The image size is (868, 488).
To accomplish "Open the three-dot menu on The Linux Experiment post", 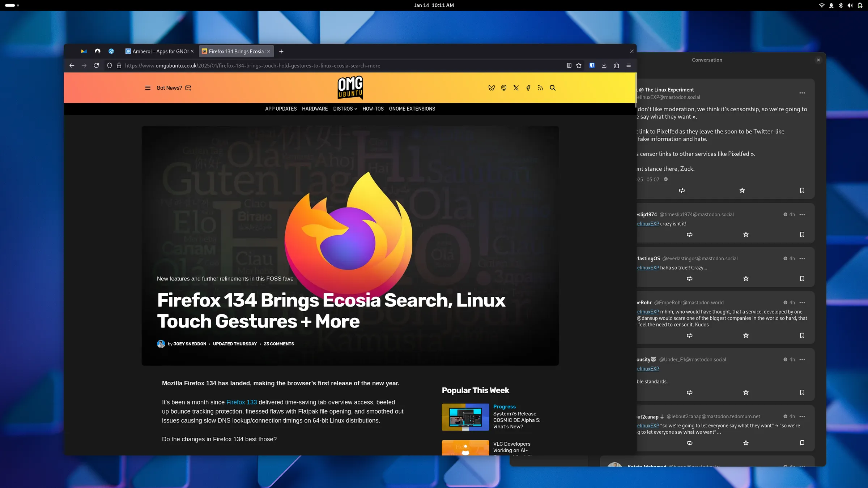I will (x=802, y=93).
